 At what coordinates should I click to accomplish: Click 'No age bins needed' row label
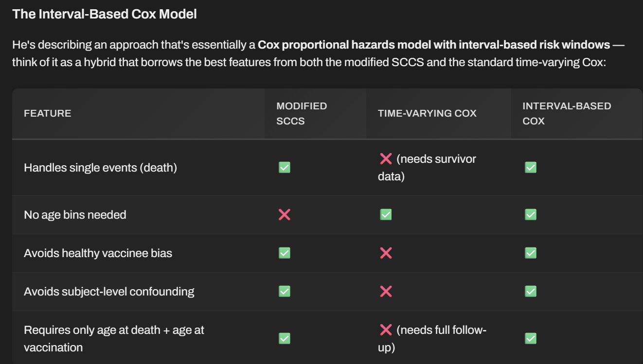pyautogui.click(x=75, y=214)
